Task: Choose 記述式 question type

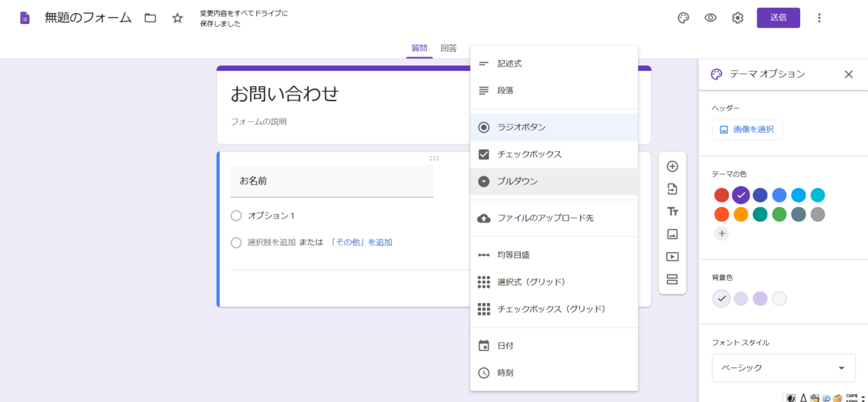Action: pyautogui.click(x=554, y=64)
